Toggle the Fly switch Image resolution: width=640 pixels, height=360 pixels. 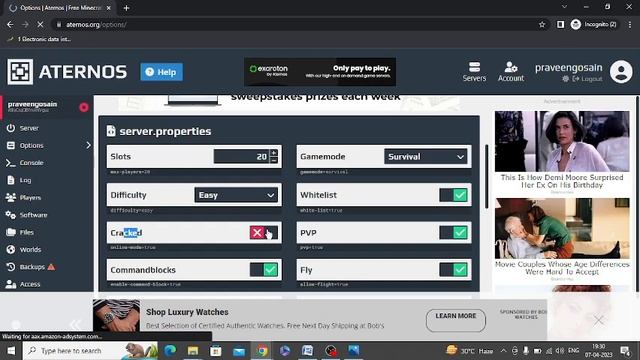click(453, 270)
